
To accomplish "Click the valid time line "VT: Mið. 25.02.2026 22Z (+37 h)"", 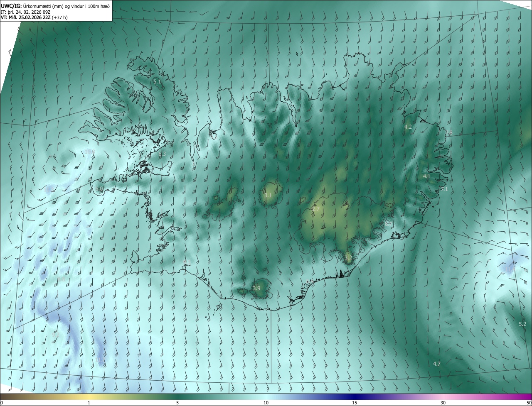I will [34, 17].
